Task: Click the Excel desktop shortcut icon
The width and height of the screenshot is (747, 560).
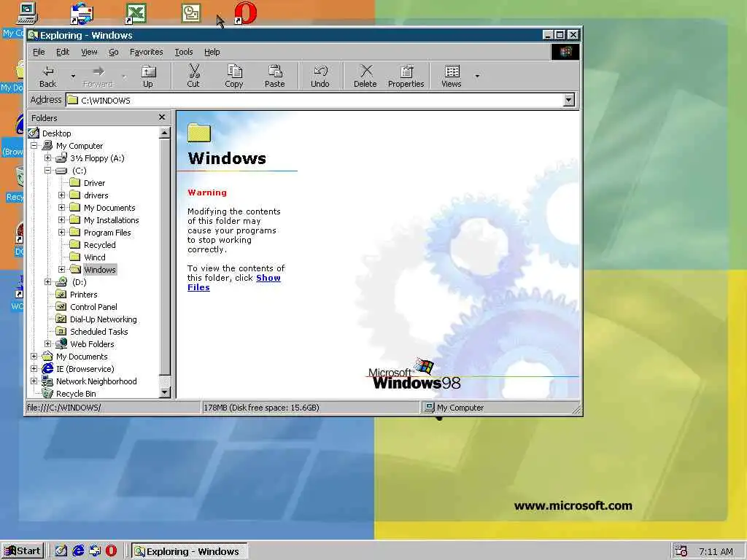Action: tap(135, 13)
